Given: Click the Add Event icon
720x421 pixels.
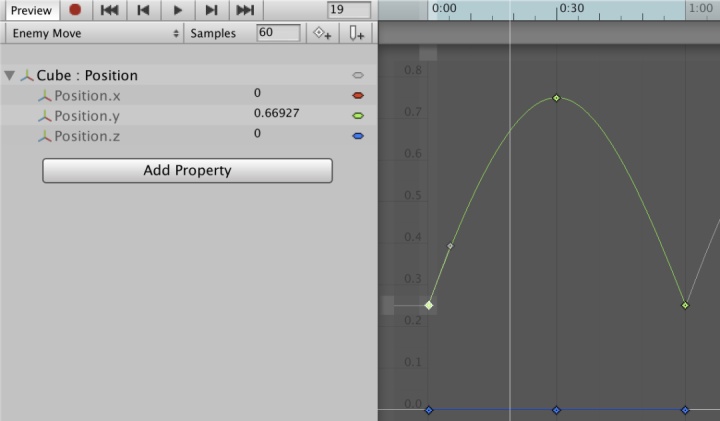Looking at the screenshot, I should point(356,33).
